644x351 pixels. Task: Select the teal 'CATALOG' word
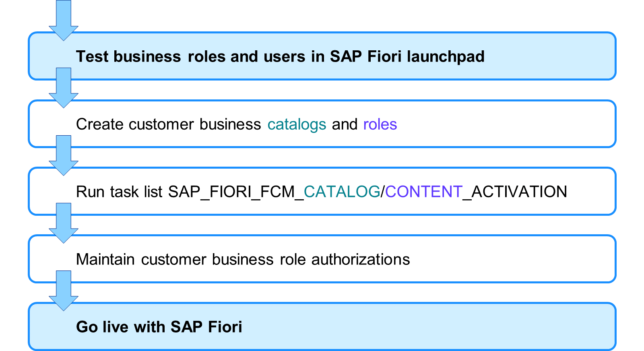(x=342, y=192)
